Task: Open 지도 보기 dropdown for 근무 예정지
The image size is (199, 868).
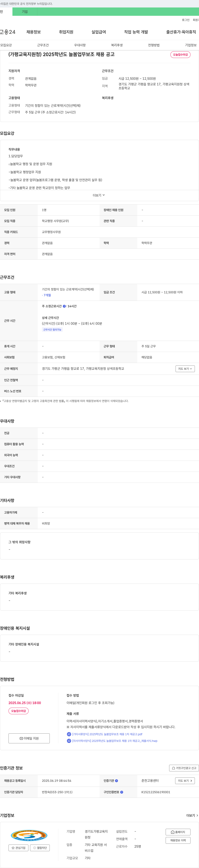Action: tap(185, 369)
